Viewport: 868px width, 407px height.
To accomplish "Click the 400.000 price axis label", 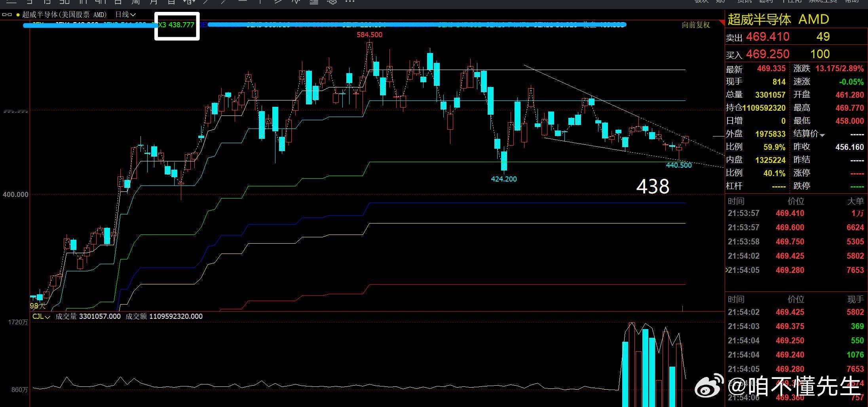I will click(x=16, y=195).
